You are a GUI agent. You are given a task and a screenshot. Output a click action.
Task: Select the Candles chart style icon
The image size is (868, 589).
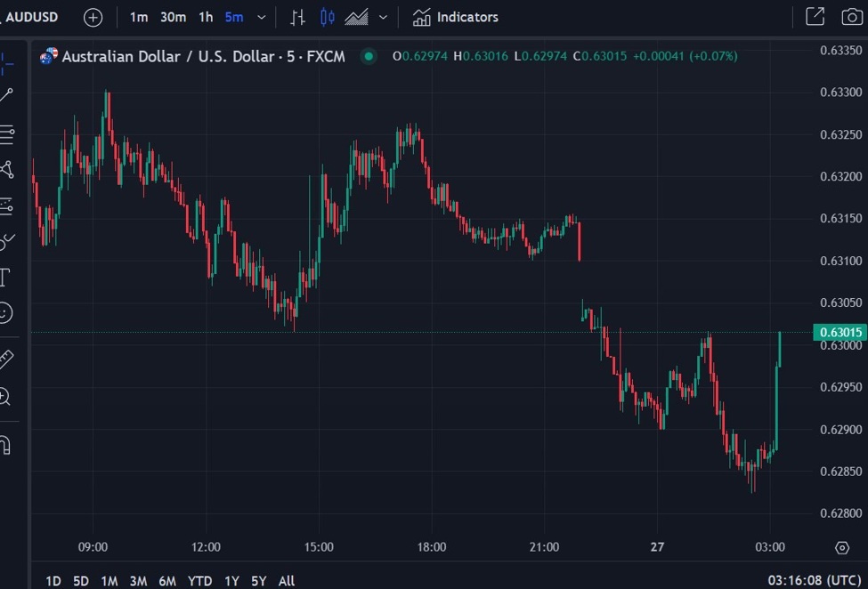coord(327,18)
